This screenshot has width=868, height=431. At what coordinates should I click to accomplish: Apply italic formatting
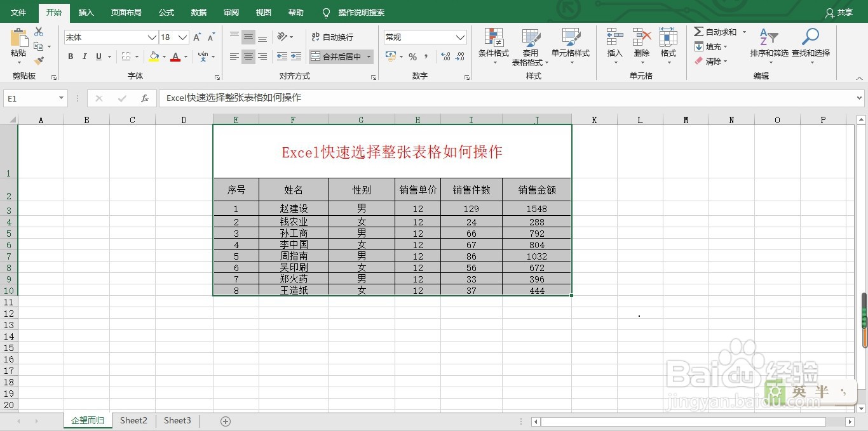point(85,56)
